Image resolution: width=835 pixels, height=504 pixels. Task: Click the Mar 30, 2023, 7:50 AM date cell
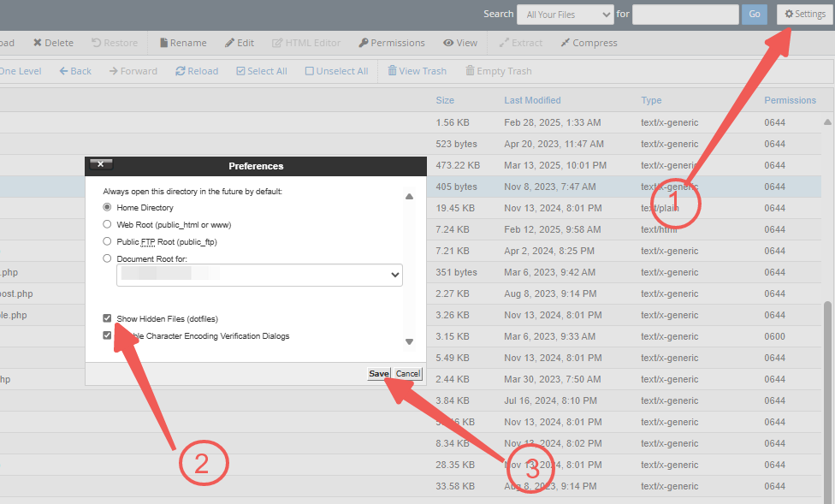tap(552, 379)
